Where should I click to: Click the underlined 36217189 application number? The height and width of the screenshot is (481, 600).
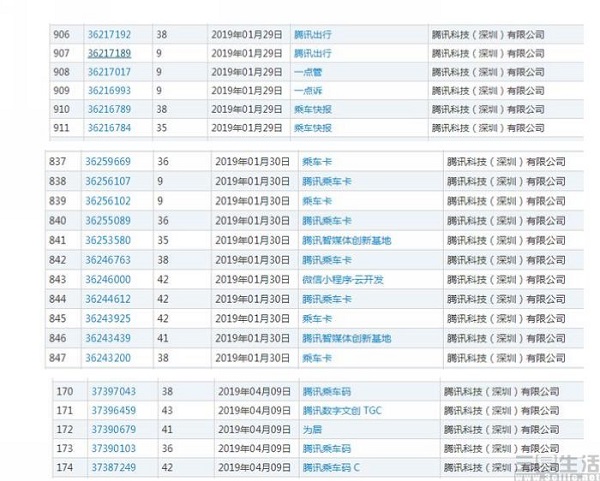[109, 51]
